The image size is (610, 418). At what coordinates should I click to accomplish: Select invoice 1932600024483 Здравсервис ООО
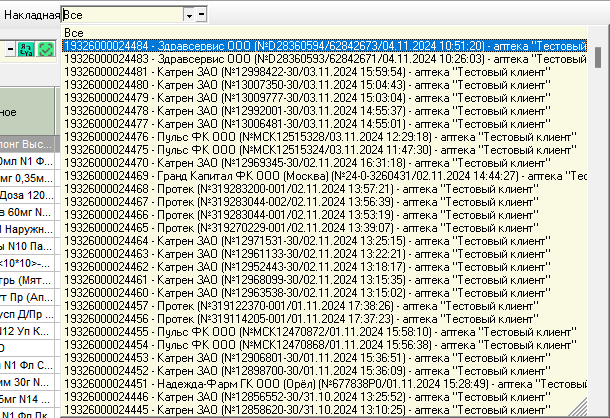[x=324, y=59]
